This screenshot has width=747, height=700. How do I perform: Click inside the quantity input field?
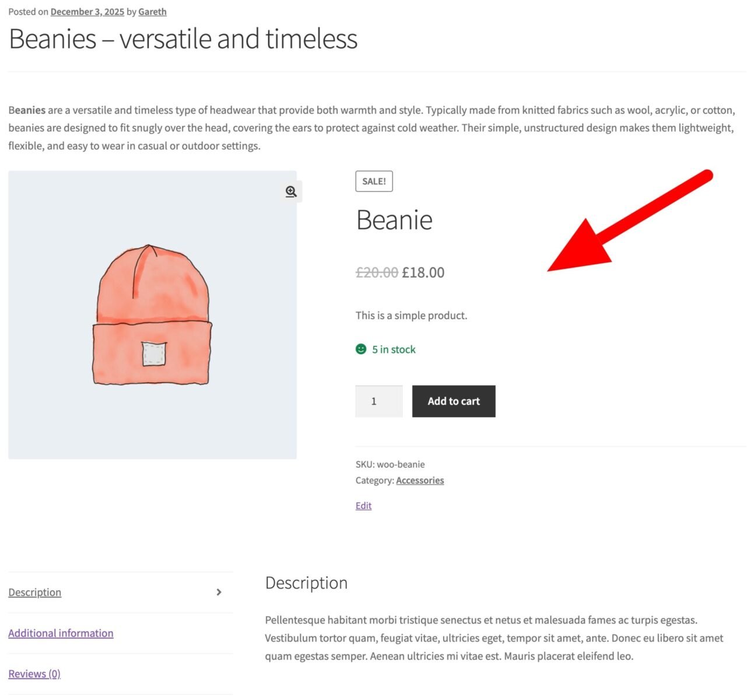[x=378, y=401]
